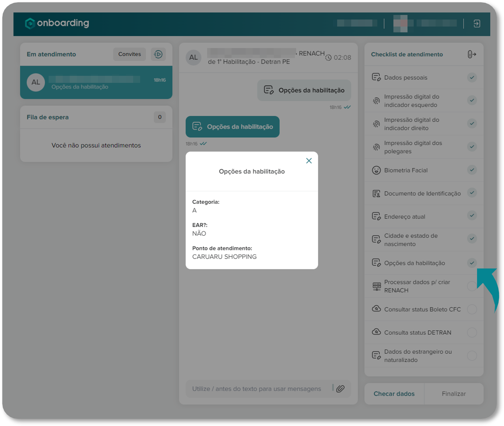The image size is (504, 426).
Task: Click the Processar dados p/ criar RENACH icon
Action: click(376, 286)
